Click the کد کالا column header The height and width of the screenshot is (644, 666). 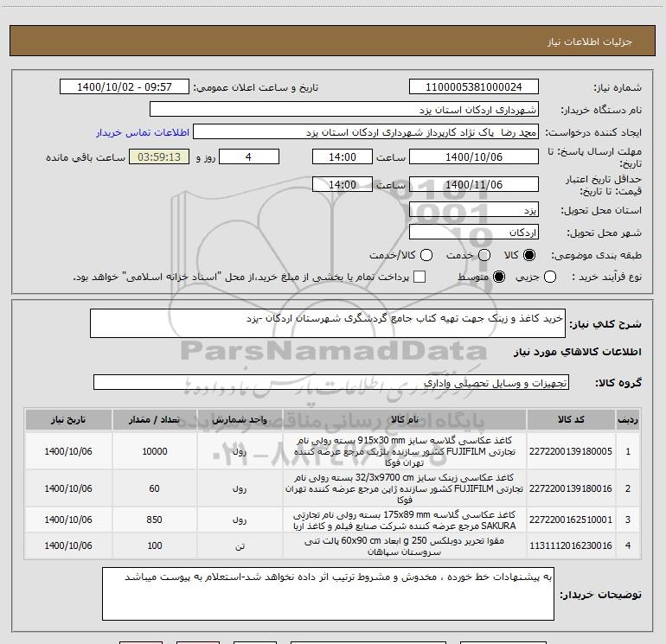pyautogui.click(x=571, y=419)
